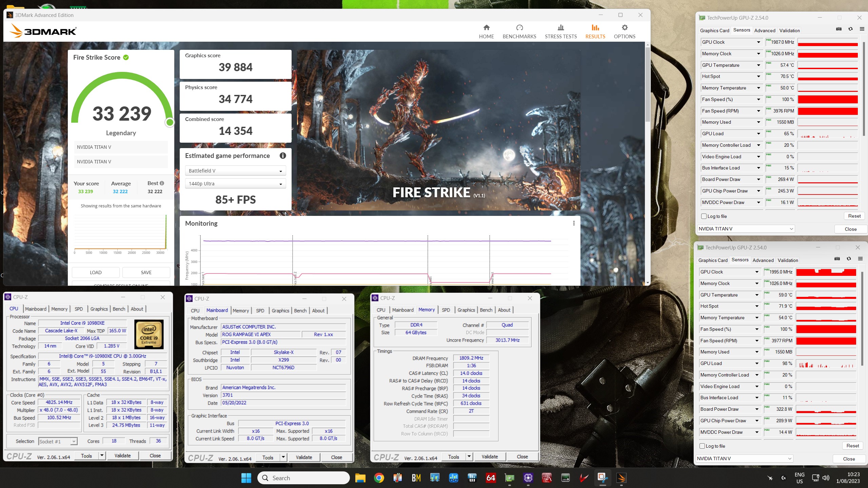Open the 3DMark taskbar icon
Viewport: 868px width, 488px height.
(621, 478)
